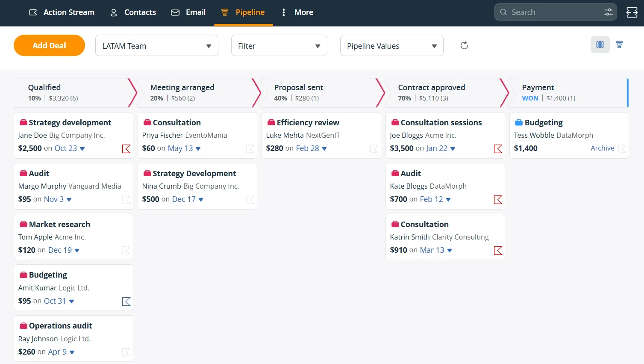
Task: Open the Email section
Action: coord(188,12)
